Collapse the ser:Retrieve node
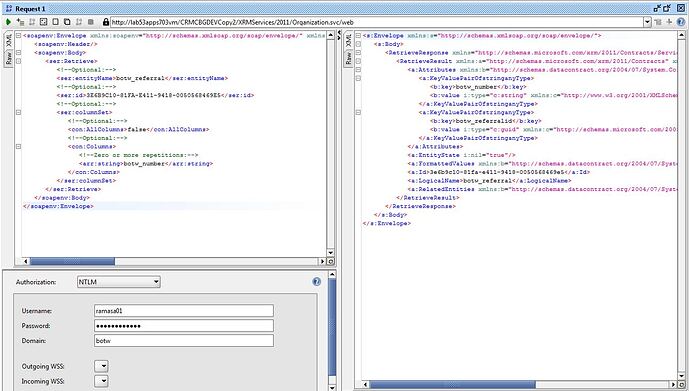This screenshot has height=391, width=689. pos(18,61)
